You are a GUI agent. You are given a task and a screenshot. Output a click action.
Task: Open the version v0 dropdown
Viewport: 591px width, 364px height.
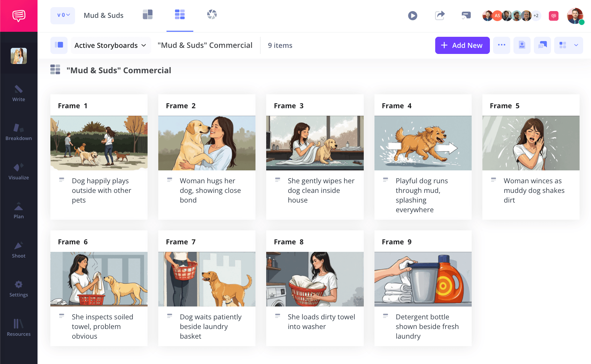pos(63,15)
